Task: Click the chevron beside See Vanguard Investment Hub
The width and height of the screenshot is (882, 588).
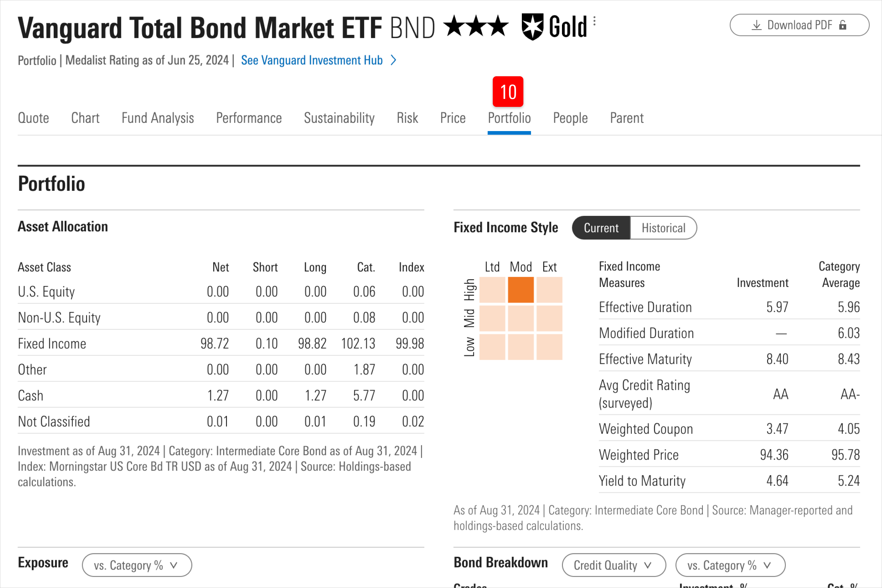Action: [x=393, y=60]
